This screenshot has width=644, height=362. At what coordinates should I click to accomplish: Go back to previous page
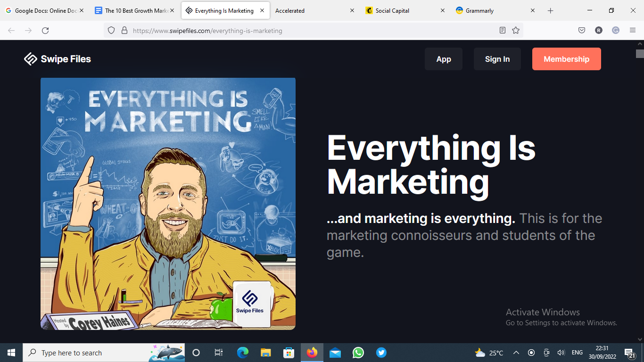(x=11, y=30)
